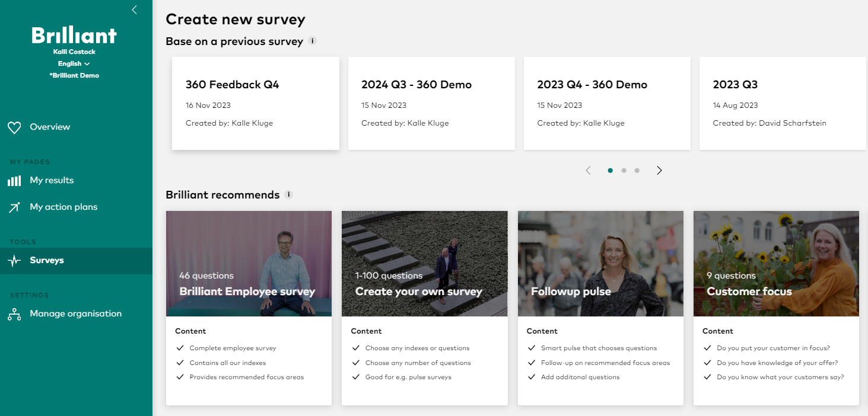Click the Manage organisation hierarchy icon
868x416 pixels.
point(14,314)
